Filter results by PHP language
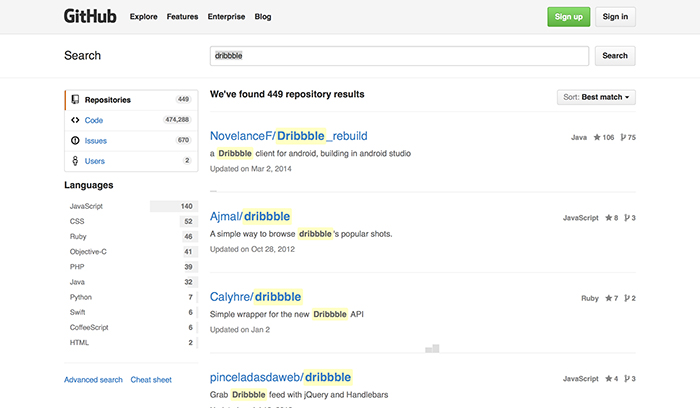The width and height of the screenshot is (700, 408). pos(131,267)
